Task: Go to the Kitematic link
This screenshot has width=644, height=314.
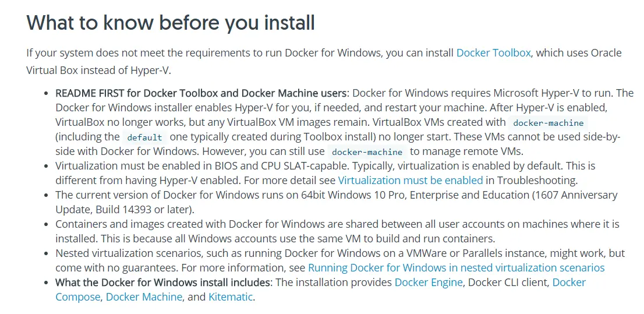Action: coord(231,297)
